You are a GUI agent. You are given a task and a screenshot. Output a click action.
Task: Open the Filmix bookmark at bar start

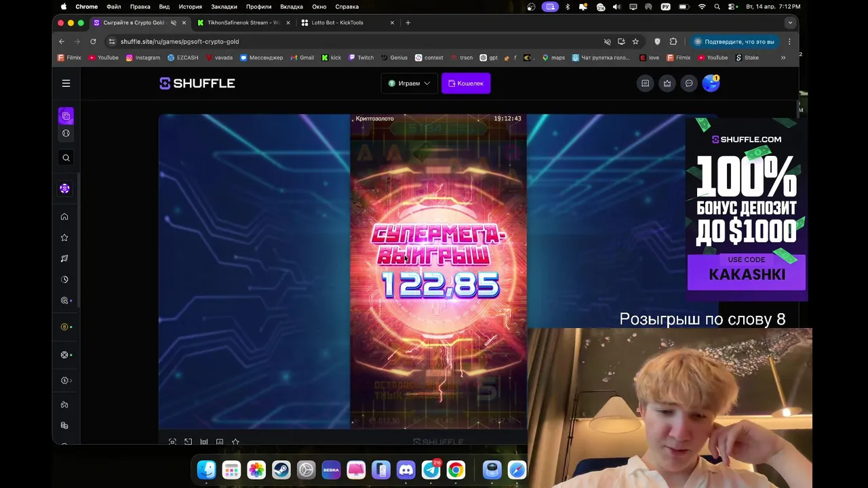(69, 58)
